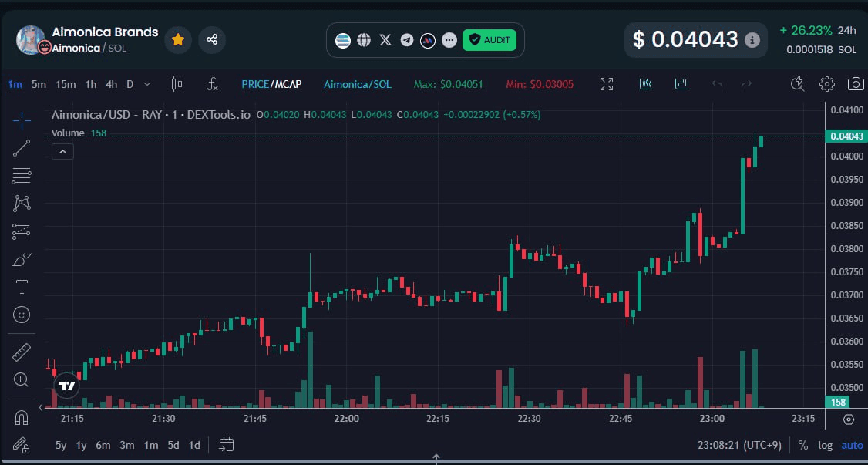
Task: Click the current price label 0.04043 on axis
Action: click(846, 136)
